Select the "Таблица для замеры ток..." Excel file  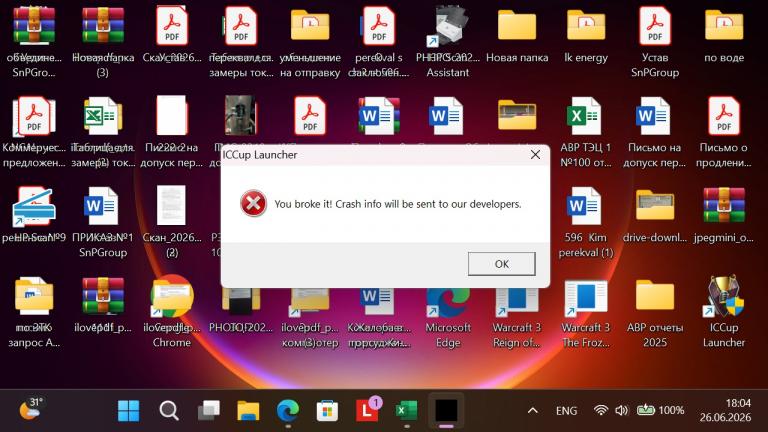(x=102, y=132)
